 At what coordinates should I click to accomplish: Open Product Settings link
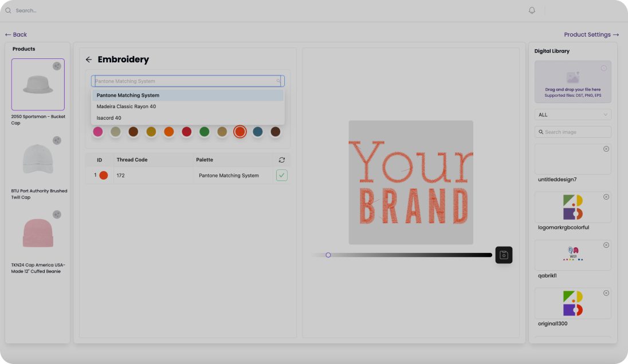pos(591,34)
